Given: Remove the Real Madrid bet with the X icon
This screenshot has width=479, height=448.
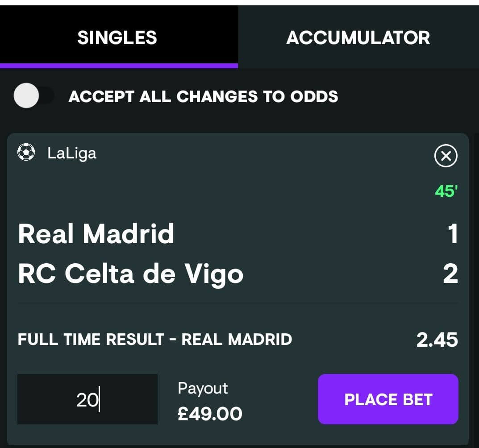Looking at the screenshot, I should point(446,156).
